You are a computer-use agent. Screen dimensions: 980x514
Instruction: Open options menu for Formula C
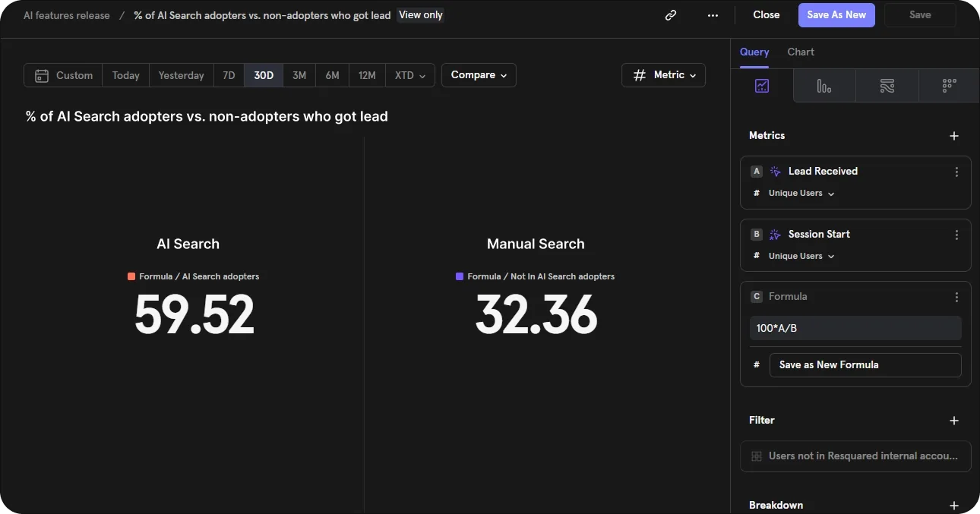click(956, 297)
